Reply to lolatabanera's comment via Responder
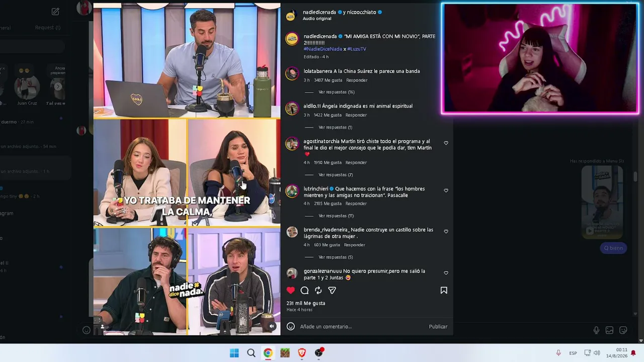Screen dimensions: 644x362 pyautogui.click(x=357, y=80)
